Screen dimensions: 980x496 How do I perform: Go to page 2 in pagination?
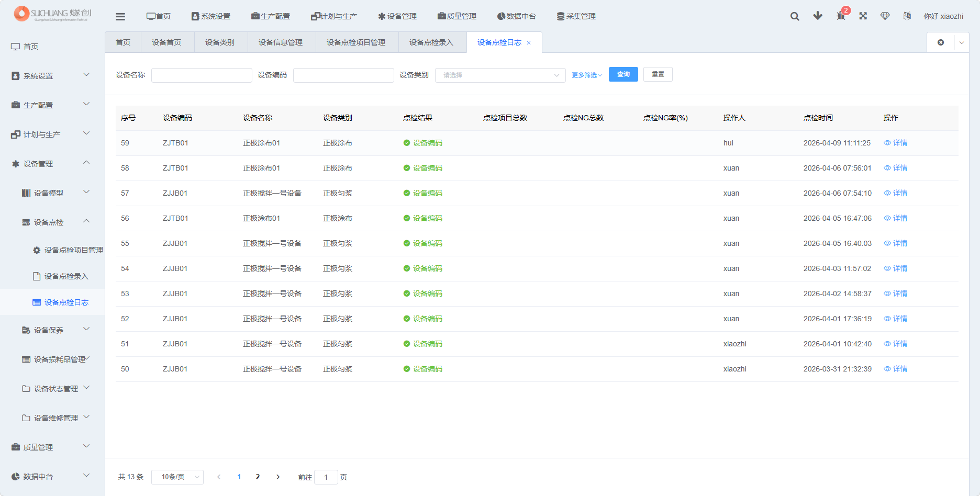point(258,477)
